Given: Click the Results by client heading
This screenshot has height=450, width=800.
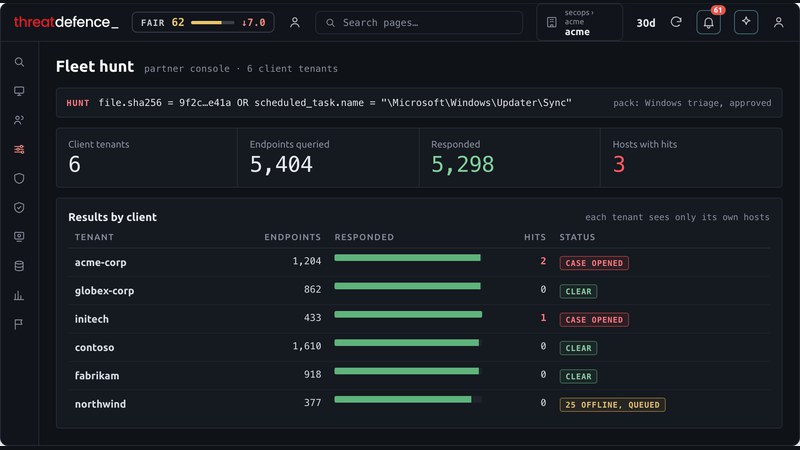Looking at the screenshot, I should point(112,217).
